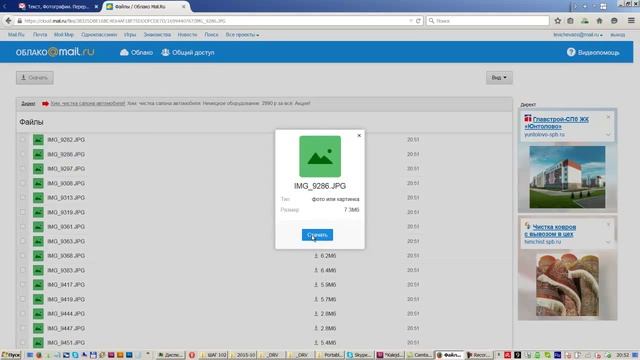This screenshot has height=360, width=640.
Task: Open the address bar history dropdown arrow
Action: [x=411, y=21]
